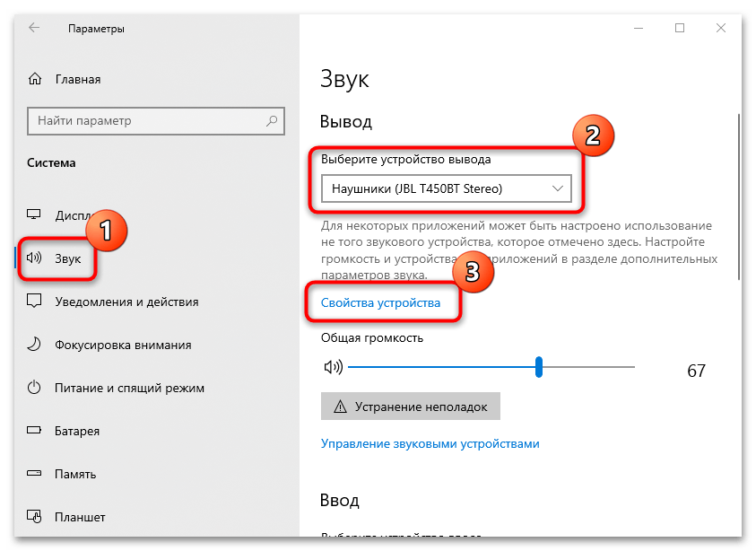Click the Устранение неполадок button
Image resolution: width=756 pixels, height=551 pixels.
(410, 407)
